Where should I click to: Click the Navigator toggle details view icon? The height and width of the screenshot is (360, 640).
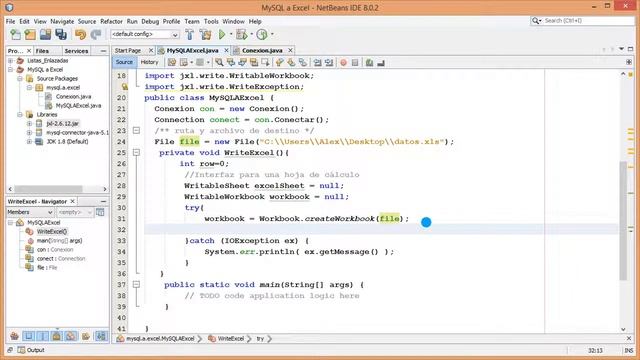coord(100,212)
